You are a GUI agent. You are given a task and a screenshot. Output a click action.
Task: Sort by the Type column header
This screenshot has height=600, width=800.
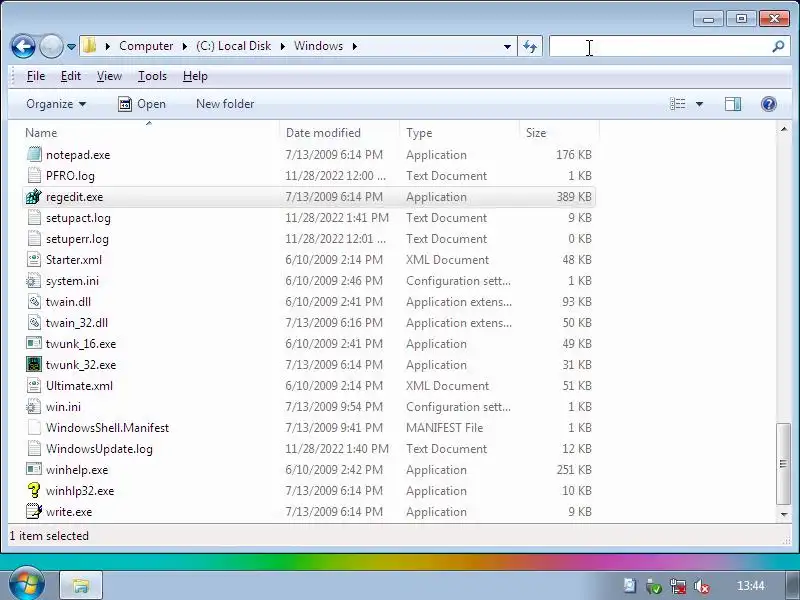point(459,133)
